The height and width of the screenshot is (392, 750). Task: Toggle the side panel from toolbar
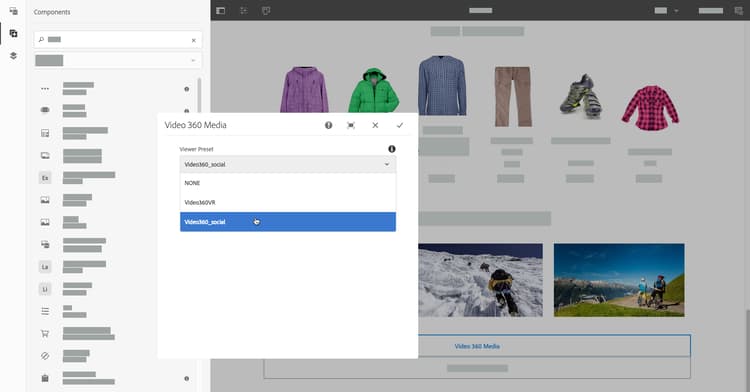221,11
